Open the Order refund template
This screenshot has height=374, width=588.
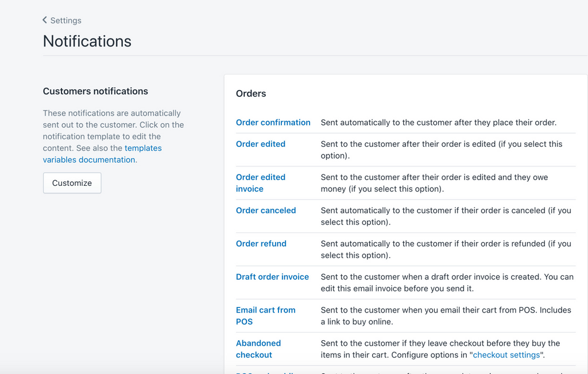(x=261, y=244)
